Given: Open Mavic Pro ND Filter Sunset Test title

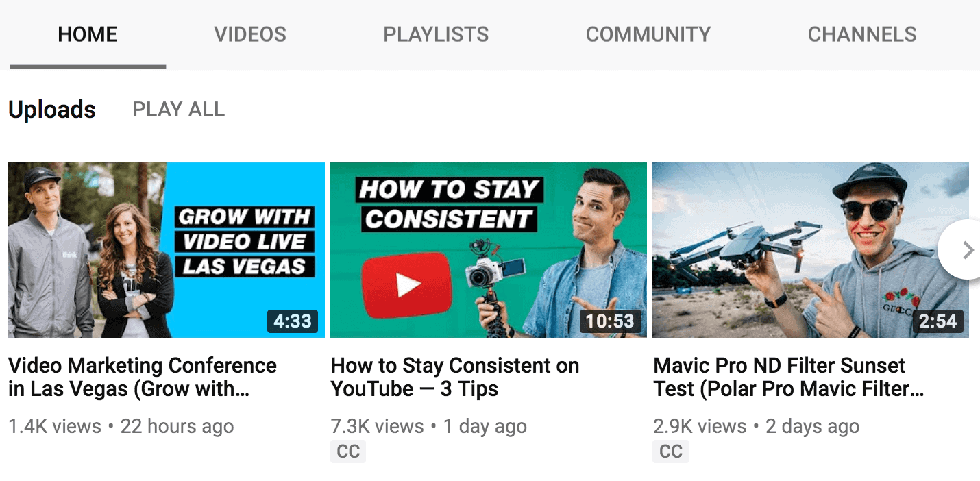Looking at the screenshot, I should pyautogui.click(x=789, y=377).
